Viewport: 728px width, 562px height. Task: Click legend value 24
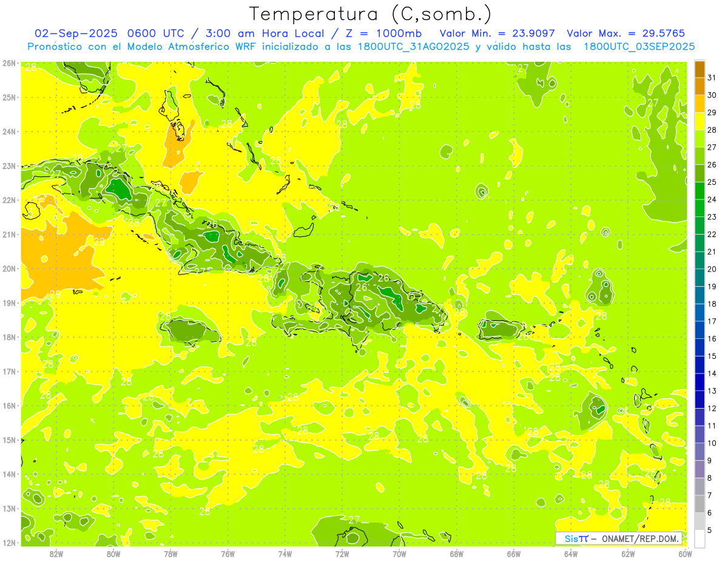(x=712, y=199)
